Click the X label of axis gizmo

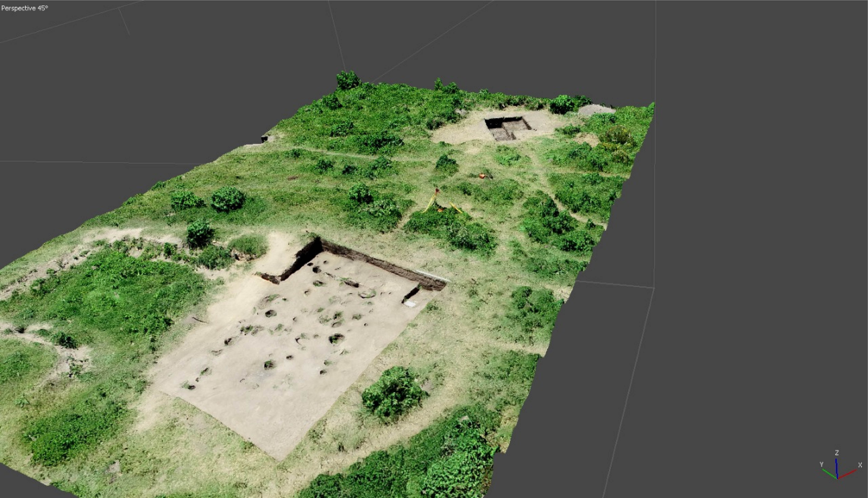coord(860,465)
